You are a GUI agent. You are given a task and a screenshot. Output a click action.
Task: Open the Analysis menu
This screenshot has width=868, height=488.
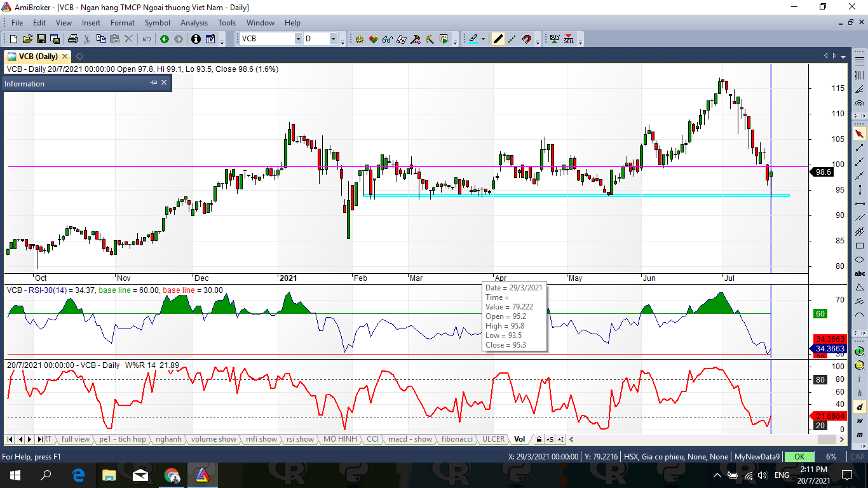(x=194, y=23)
